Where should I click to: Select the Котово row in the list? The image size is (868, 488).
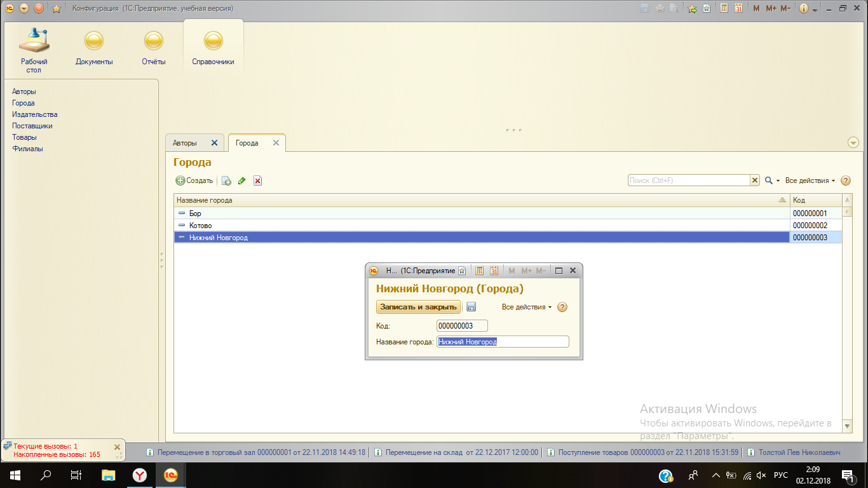pyautogui.click(x=200, y=226)
